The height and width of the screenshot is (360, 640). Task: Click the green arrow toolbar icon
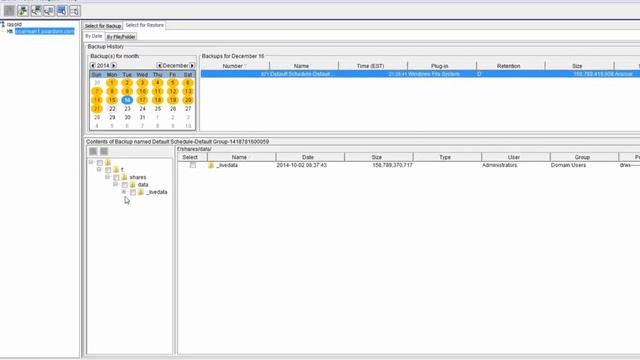pyautogui.click(x=23, y=11)
